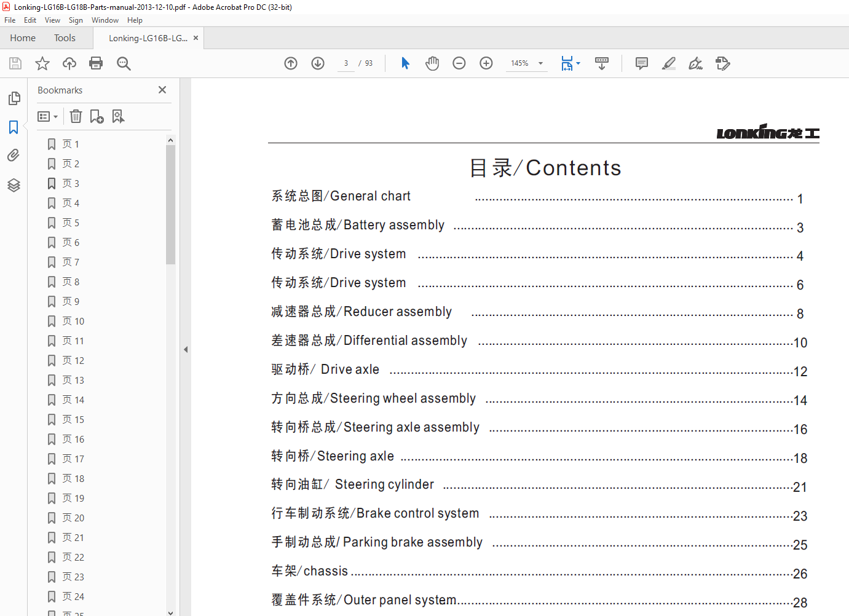Click the upload to cloud icon
Screen dimensions: 849x616
(x=69, y=63)
